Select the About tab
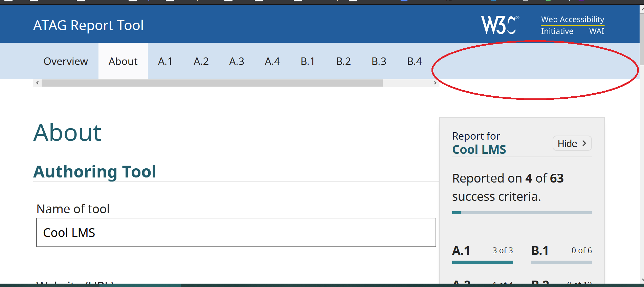Screen dimensions: 644x287 pos(123,61)
